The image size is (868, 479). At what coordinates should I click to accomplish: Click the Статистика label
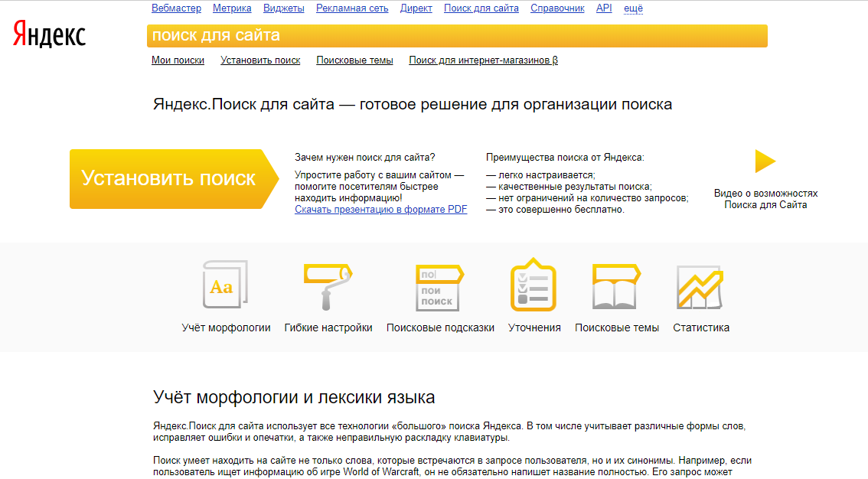pyautogui.click(x=701, y=327)
